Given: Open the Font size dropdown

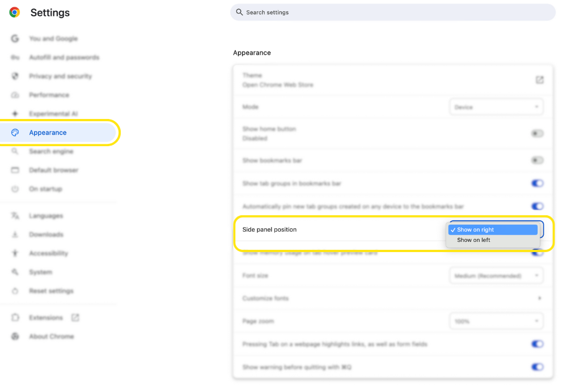Looking at the screenshot, I should click(x=496, y=275).
